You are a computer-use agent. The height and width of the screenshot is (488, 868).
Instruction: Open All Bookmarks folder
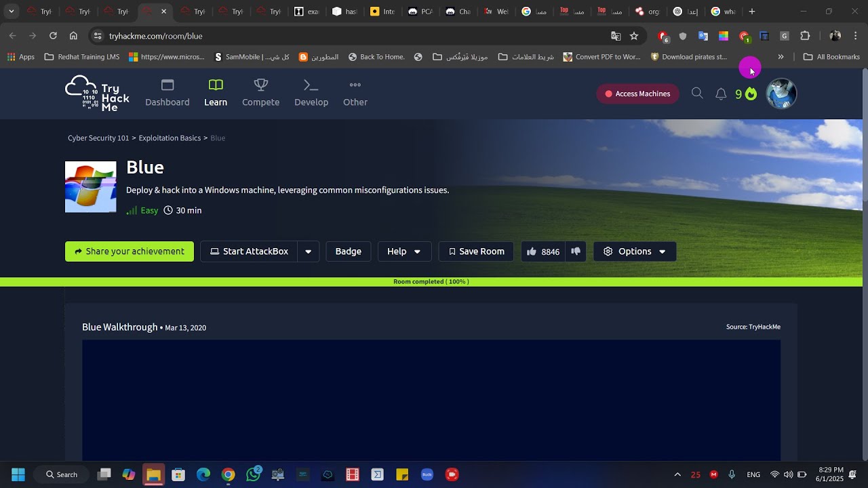(831, 57)
